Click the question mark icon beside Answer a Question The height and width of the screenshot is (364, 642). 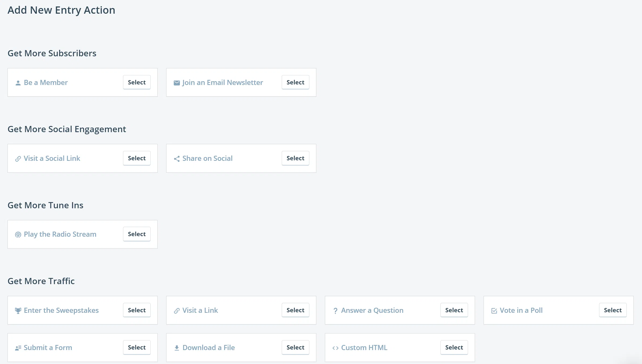coord(335,311)
